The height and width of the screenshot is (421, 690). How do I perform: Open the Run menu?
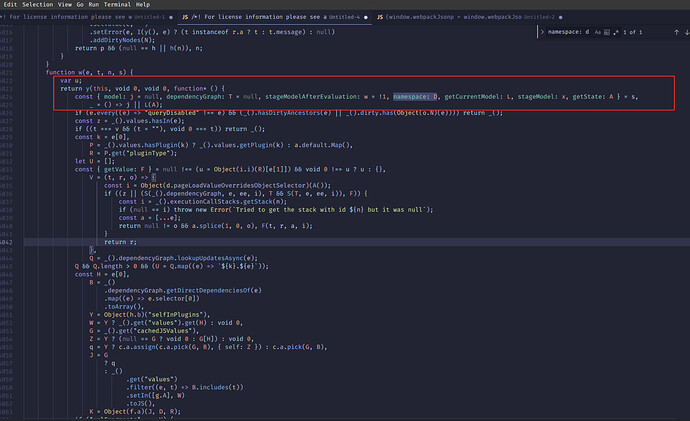(x=93, y=4)
